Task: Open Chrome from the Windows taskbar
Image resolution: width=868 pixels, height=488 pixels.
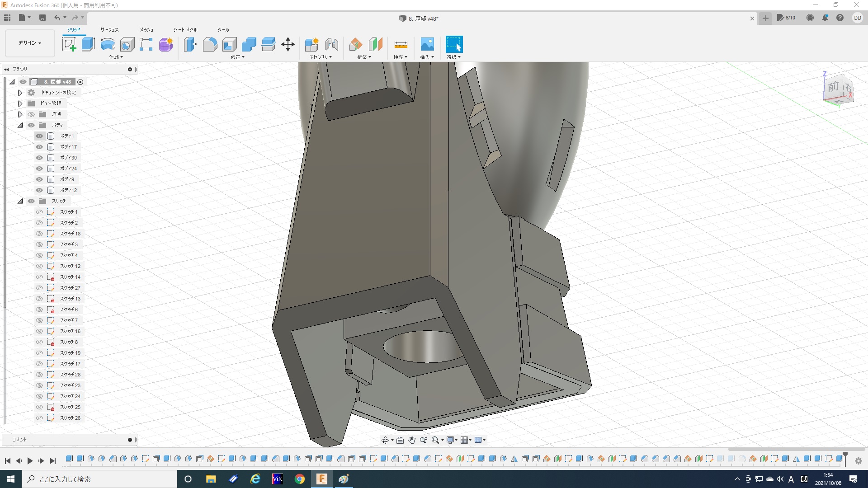Action: click(x=299, y=479)
